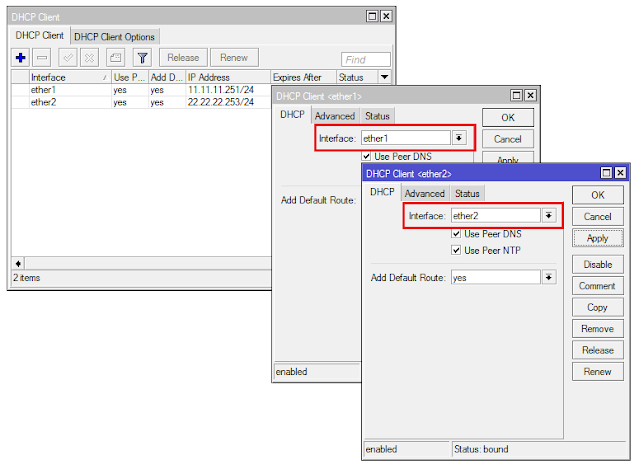
Task: Click the IP address 11.11.11.251/24
Action: pos(221,90)
